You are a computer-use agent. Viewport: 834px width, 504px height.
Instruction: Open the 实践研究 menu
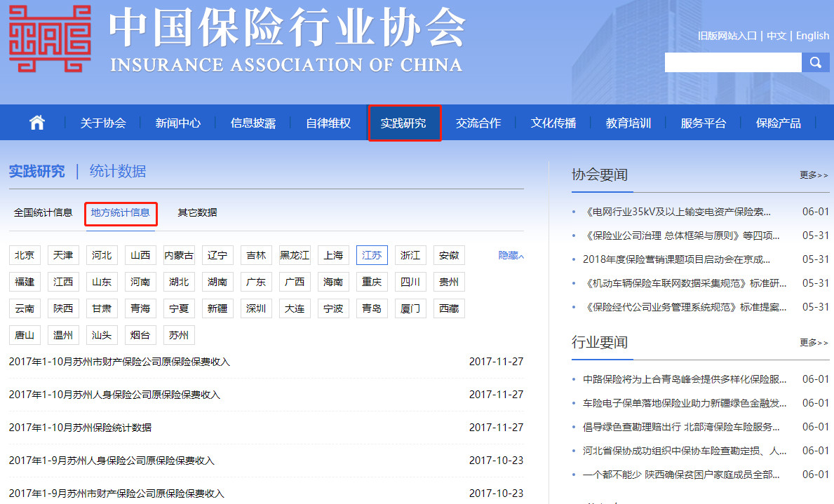(x=403, y=123)
